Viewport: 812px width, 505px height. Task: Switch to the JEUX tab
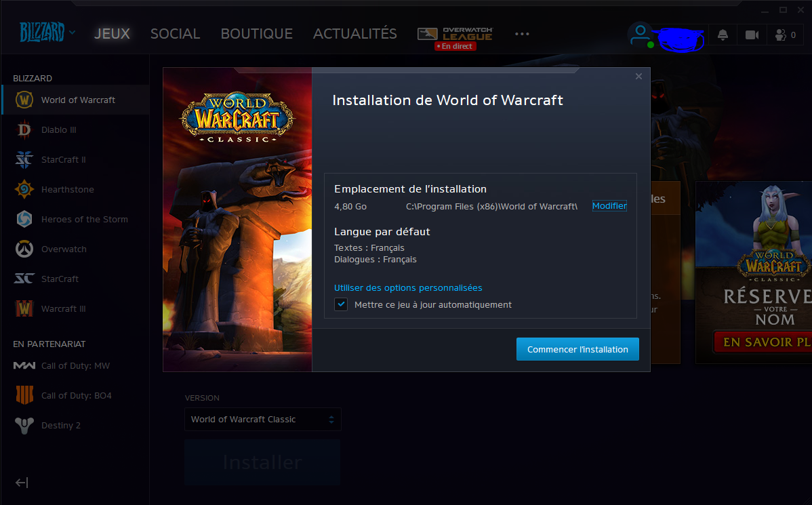tap(112, 34)
